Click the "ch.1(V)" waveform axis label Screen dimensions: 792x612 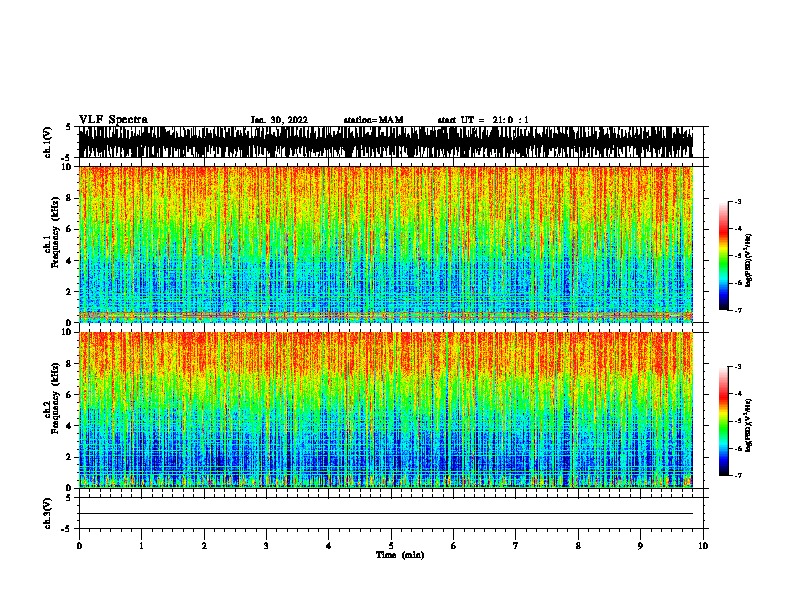[48, 142]
